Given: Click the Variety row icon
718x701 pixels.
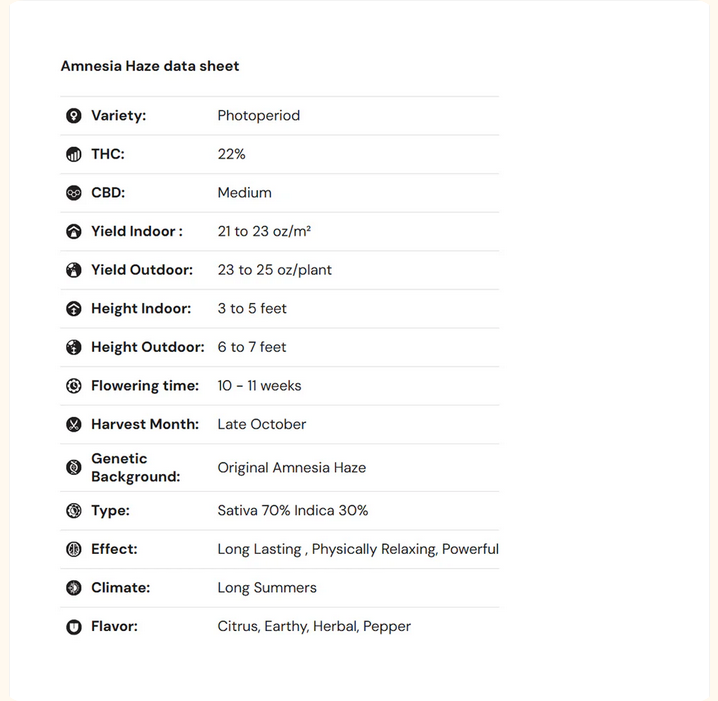Looking at the screenshot, I should [x=73, y=116].
